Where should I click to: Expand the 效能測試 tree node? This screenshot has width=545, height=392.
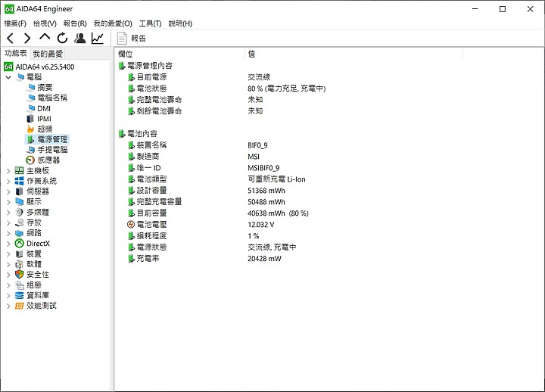point(8,306)
